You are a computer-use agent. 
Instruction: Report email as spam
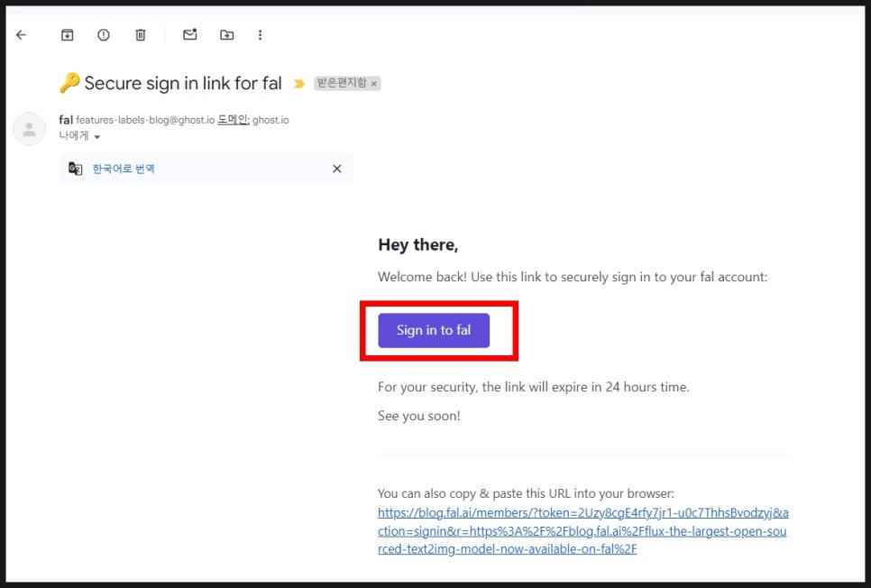click(x=104, y=35)
